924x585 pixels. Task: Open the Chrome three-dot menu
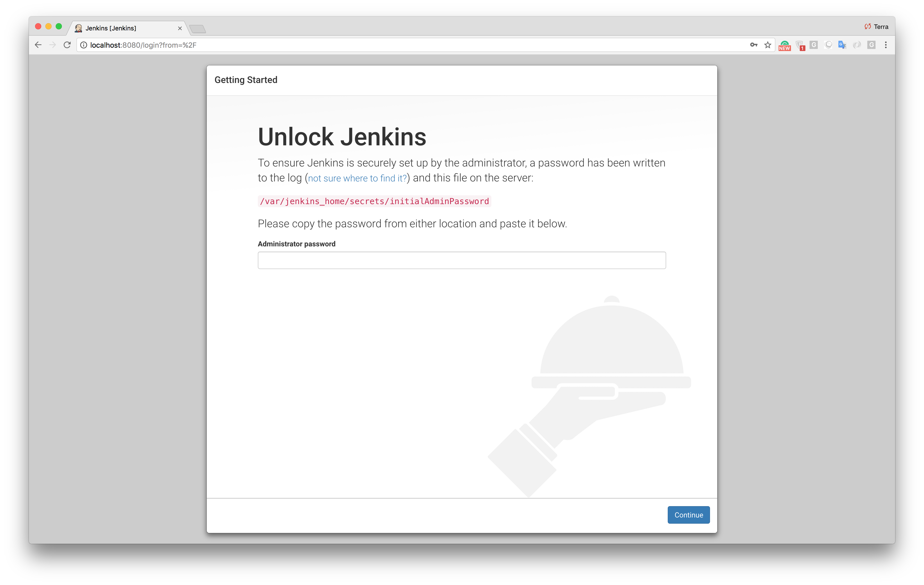pyautogui.click(x=886, y=45)
